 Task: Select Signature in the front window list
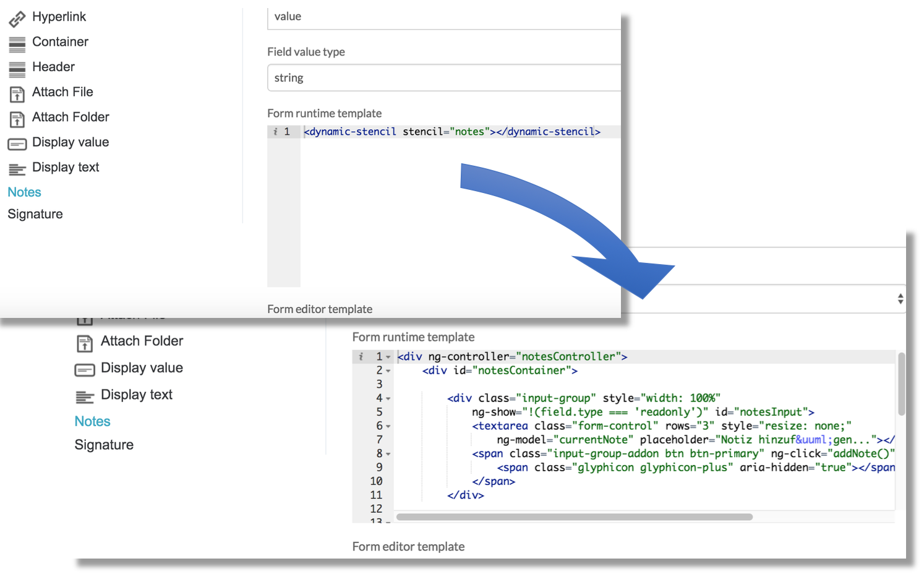pos(35,214)
